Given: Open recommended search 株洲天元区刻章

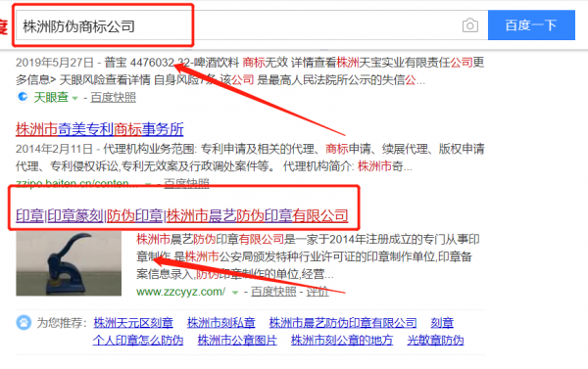Looking at the screenshot, I should pyautogui.click(x=133, y=323).
